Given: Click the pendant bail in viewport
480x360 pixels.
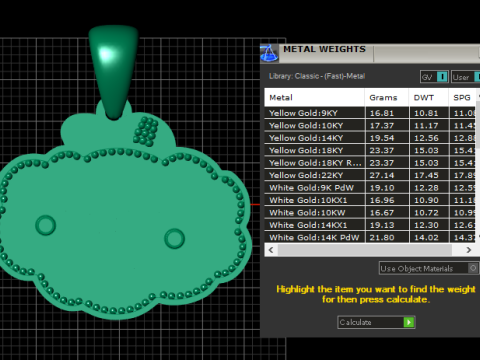Looking at the screenshot, I should 114,72.
